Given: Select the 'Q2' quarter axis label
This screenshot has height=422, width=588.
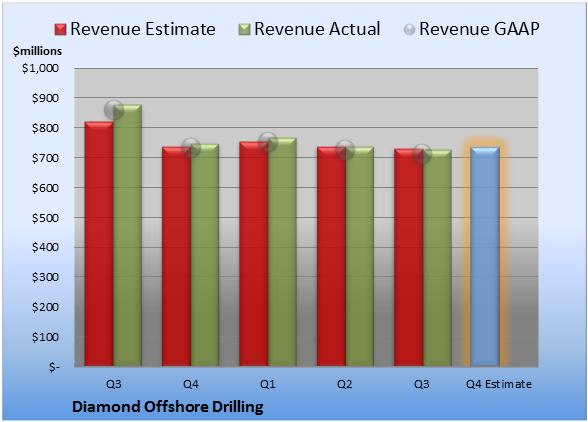Looking at the screenshot, I should click(345, 384).
